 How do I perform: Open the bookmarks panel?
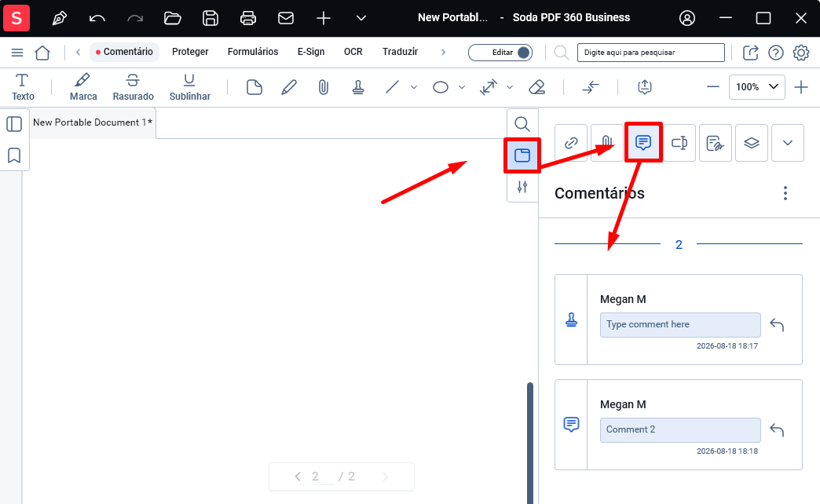[14, 155]
